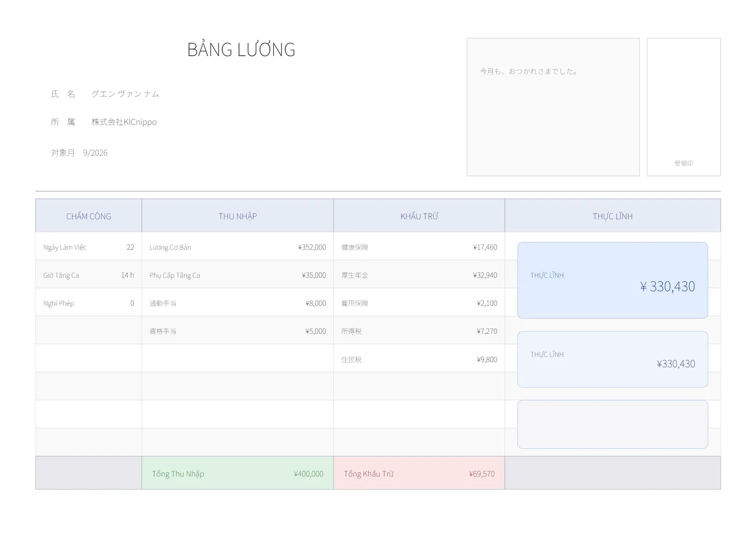This screenshot has height=535, width=756.
Task: Click the 資格手当 label
Action: (163, 331)
